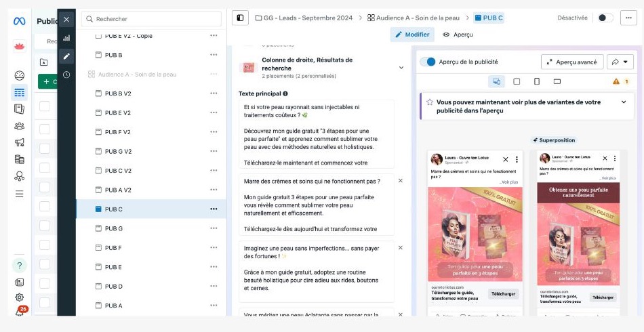Close the editing panel with the X

[66, 19]
